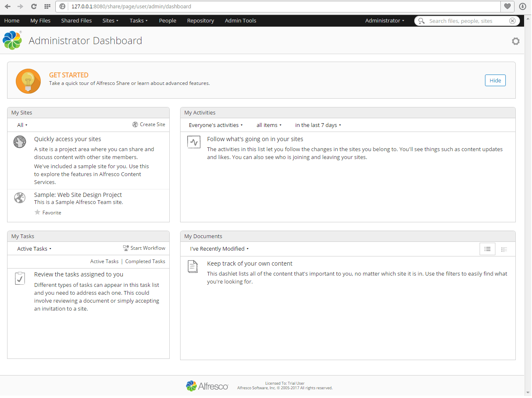Click the My Documents dashlet title
The image size is (532, 398).
(x=203, y=236)
